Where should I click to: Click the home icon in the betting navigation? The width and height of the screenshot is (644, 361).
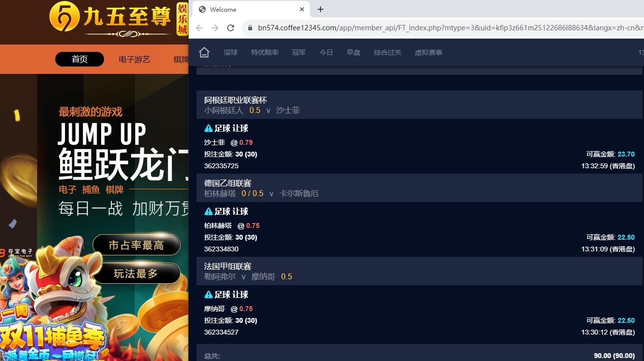tap(204, 52)
